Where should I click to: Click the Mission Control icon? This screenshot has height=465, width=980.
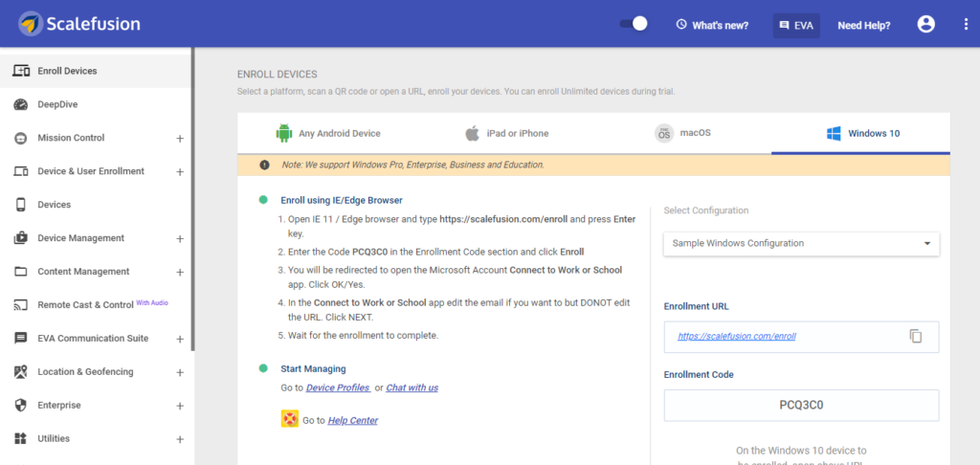21,138
